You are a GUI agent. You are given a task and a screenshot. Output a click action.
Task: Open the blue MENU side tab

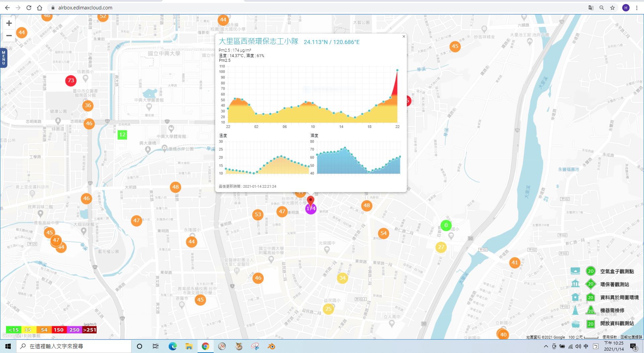coord(3,58)
